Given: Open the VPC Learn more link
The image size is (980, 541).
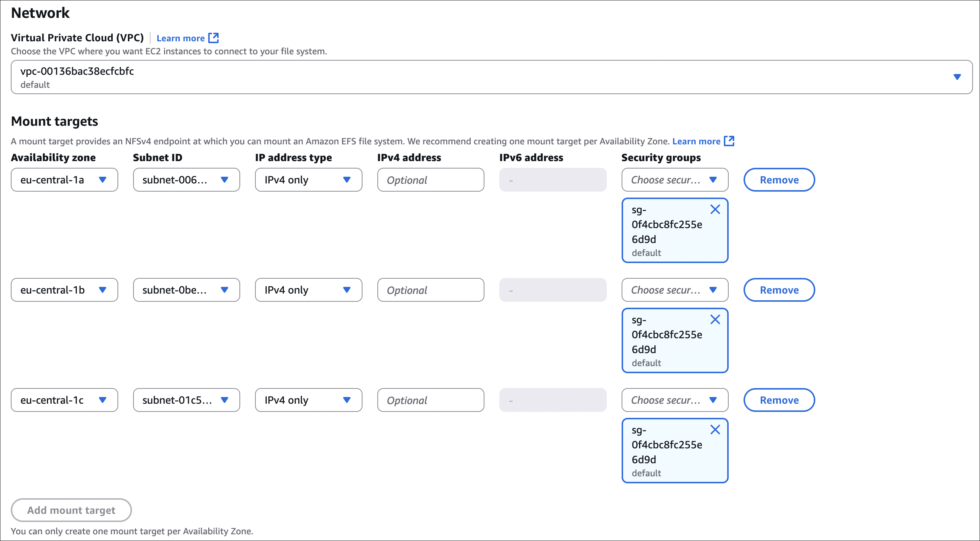Looking at the screenshot, I should (x=180, y=38).
